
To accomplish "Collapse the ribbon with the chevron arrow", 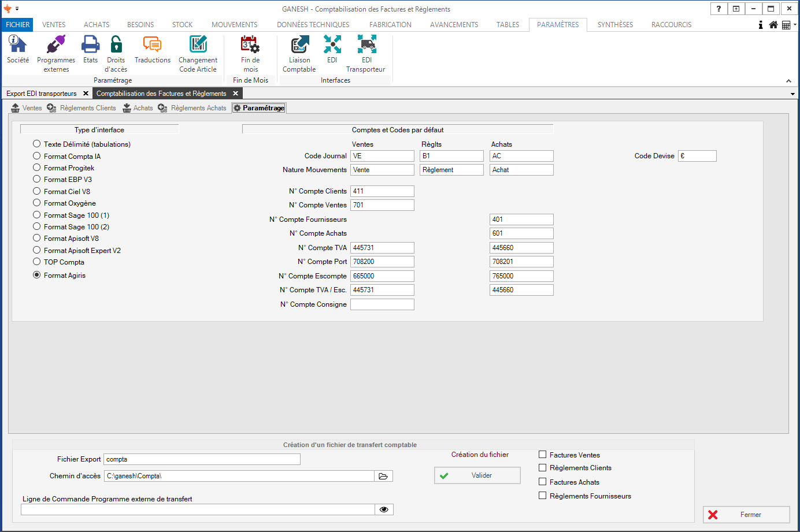I will pyautogui.click(x=788, y=81).
